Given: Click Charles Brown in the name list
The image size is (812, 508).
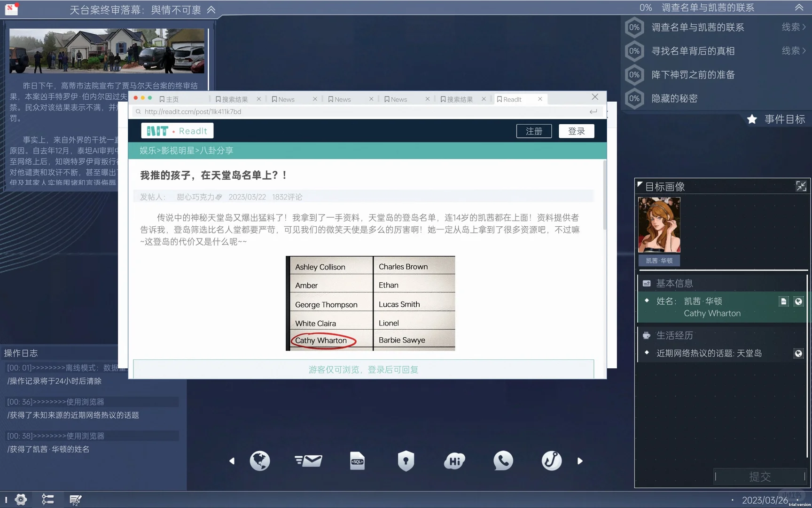Looking at the screenshot, I should [403, 267].
